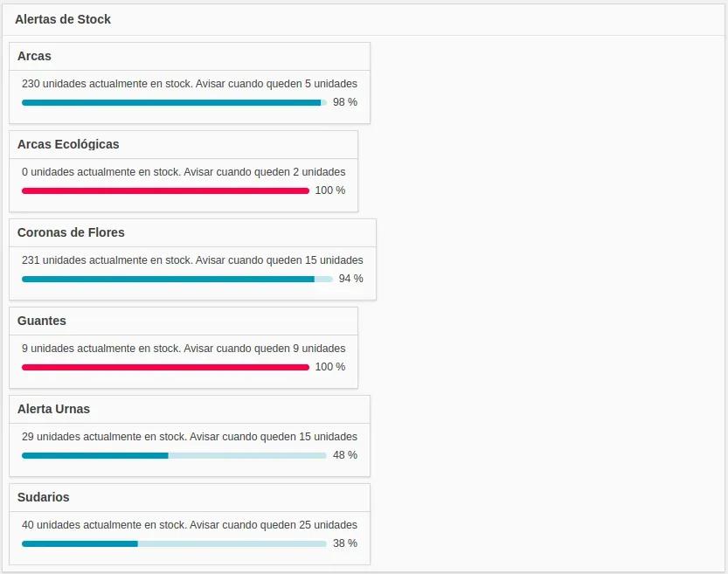Select the Alerta Urnas card heading
The height and width of the screenshot is (574, 728).
tap(54, 409)
